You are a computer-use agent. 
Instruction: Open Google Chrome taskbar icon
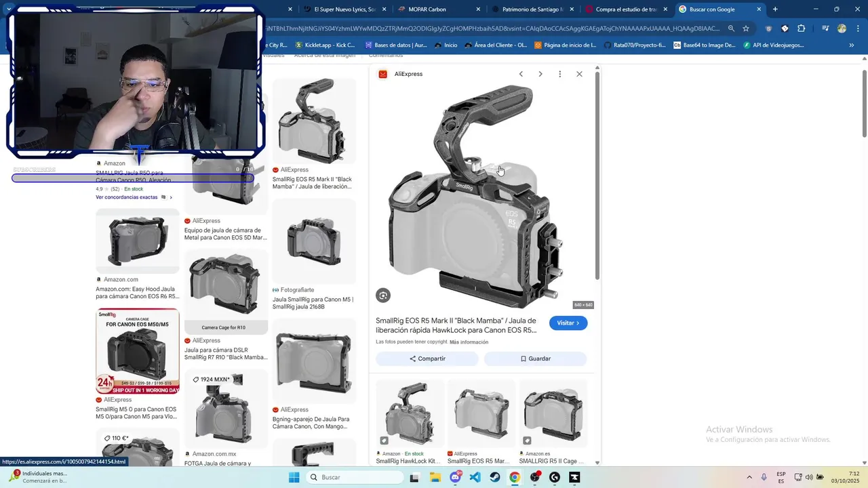pos(515,477)
